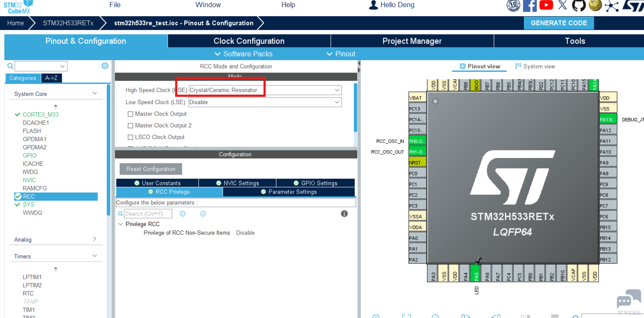Open the Facebook icon link
Screen dimensions: 644x318
[x=530, y=6]
